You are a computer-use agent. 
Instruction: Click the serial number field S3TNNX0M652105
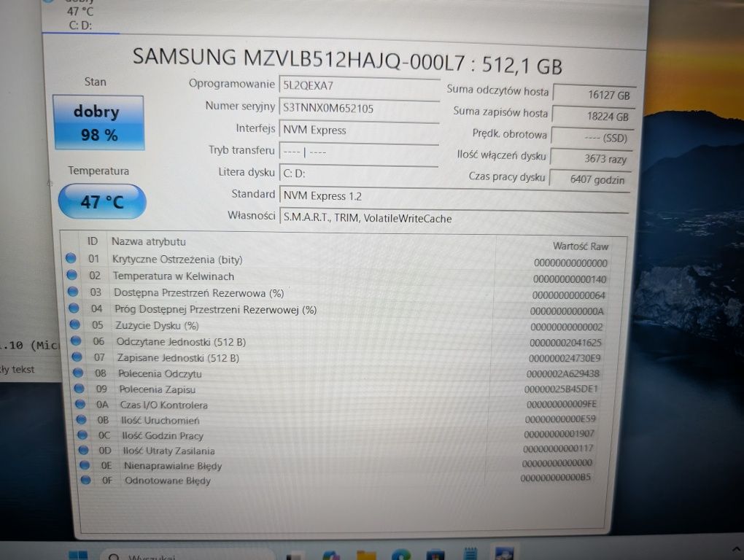click(x=359, y=108)
